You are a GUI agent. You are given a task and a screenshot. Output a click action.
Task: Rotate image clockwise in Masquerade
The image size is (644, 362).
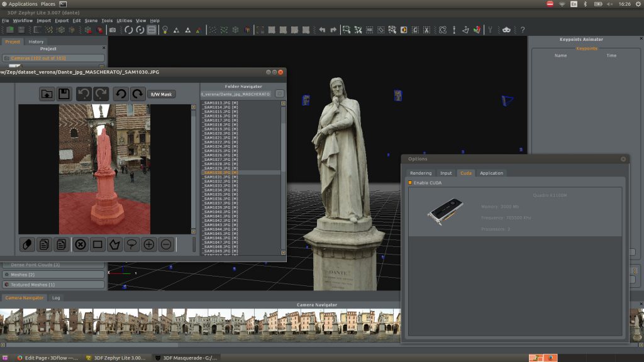tap(138, 94)
